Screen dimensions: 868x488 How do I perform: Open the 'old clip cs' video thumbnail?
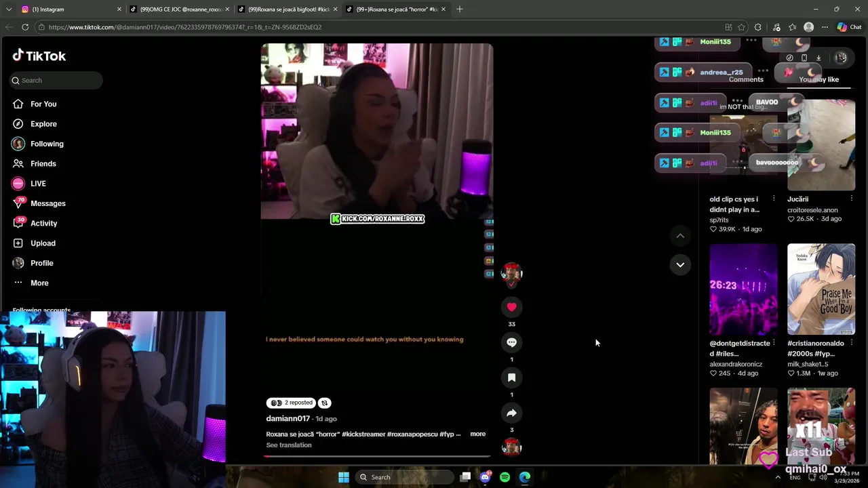tap(743, 145)
